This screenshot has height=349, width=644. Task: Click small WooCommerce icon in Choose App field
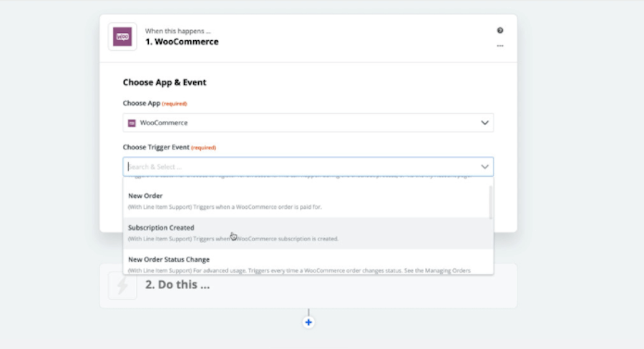[132, 123]
